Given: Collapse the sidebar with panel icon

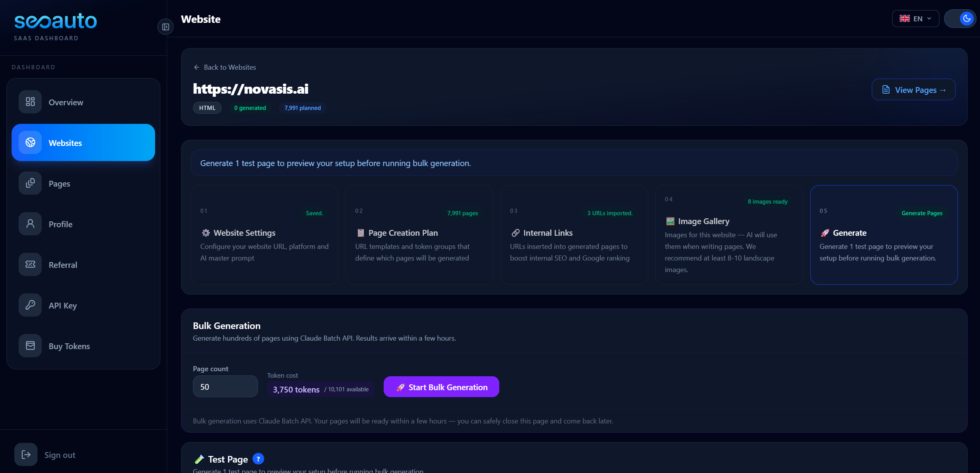Looking at the screenshot, I should click(166, 27).
